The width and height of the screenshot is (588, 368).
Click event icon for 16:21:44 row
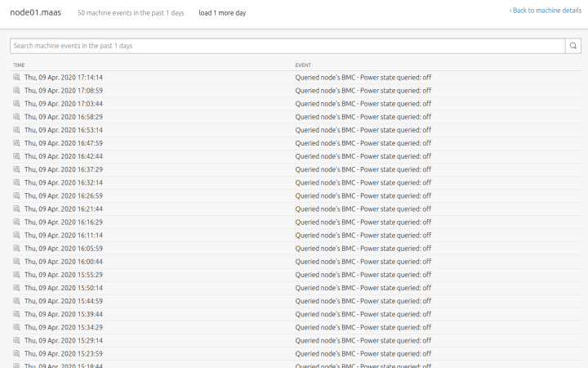click(x=16, y=209)
